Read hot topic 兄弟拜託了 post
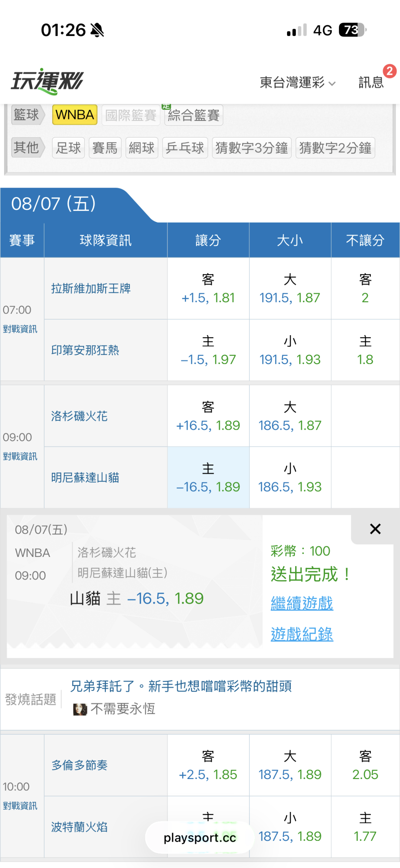 [x=181, y=686]
